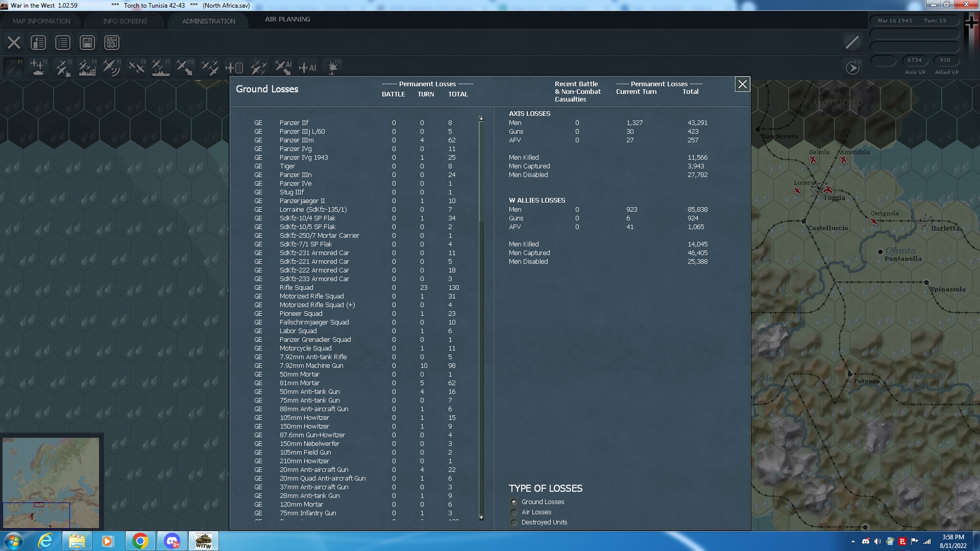
Task: Switch to the ADMINISTRATION tab
Action: coord(207,21)
